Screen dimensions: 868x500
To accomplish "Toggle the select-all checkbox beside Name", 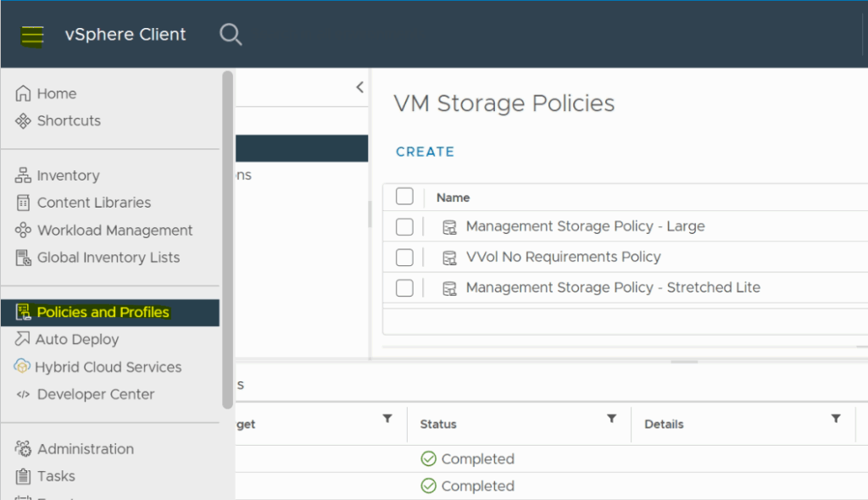I will (x=404, y=197).
